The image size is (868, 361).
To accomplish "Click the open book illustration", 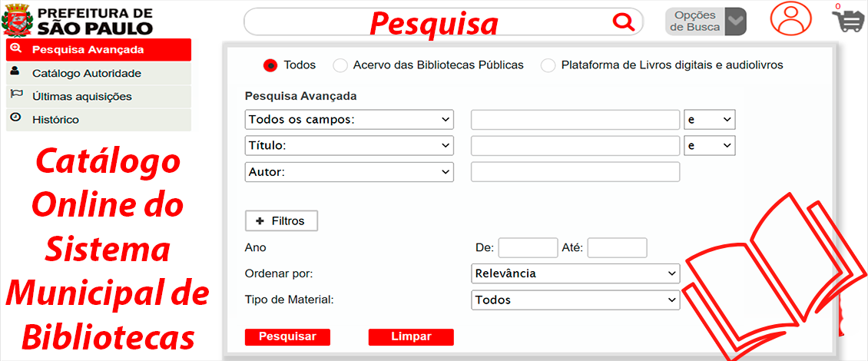I will [x=774, y=277].
